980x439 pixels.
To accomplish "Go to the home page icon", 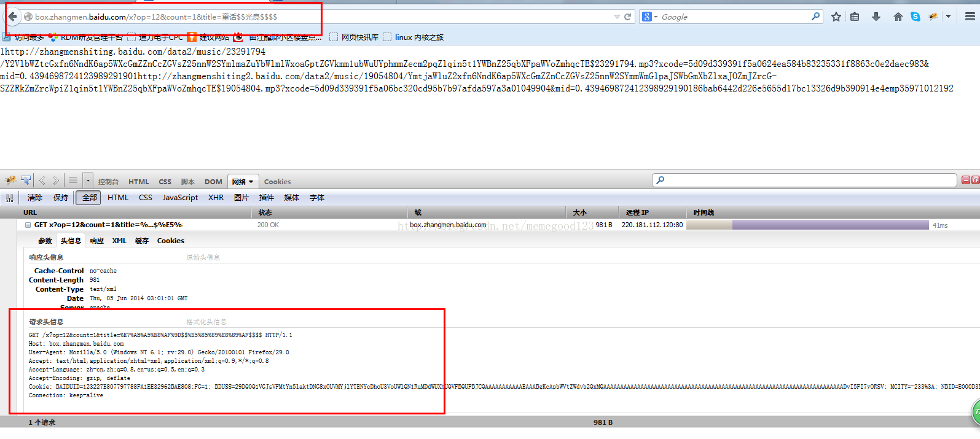I will (x=898, y=17).
